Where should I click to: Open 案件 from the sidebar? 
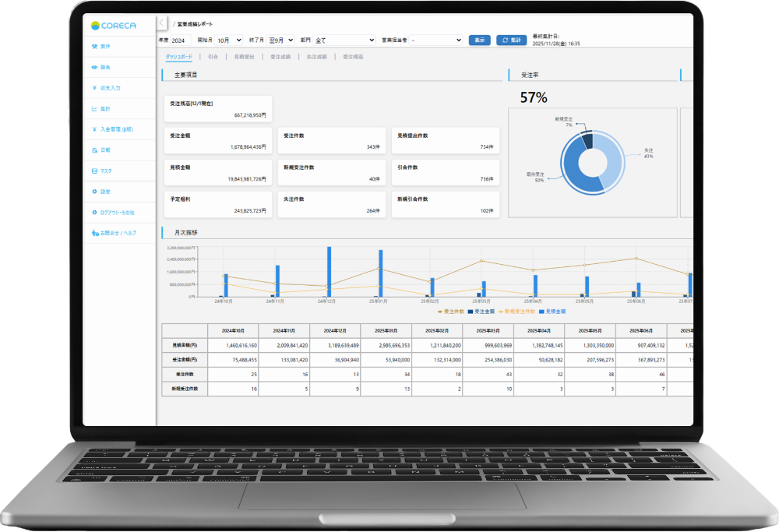point(104,47)
